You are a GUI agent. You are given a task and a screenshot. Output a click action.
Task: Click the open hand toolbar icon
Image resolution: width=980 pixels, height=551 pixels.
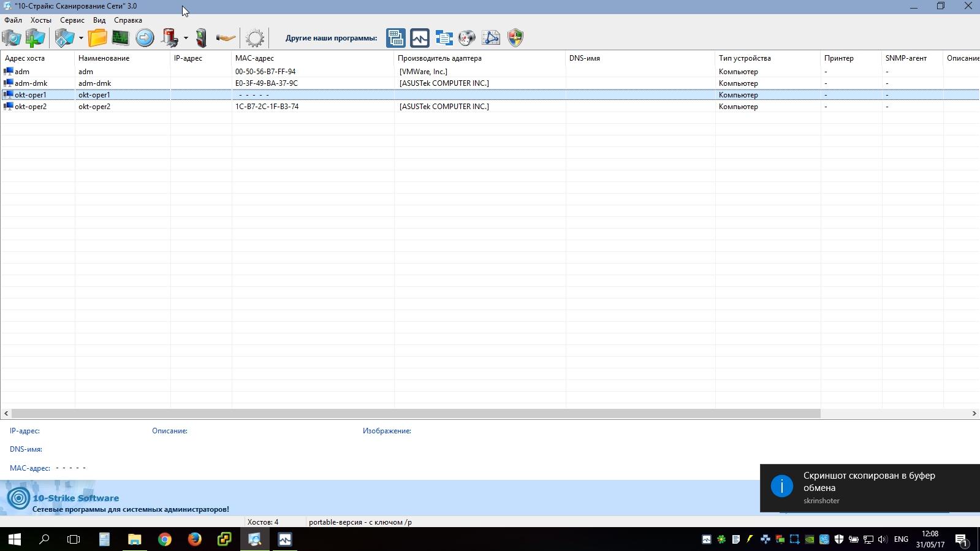[226, 38]
